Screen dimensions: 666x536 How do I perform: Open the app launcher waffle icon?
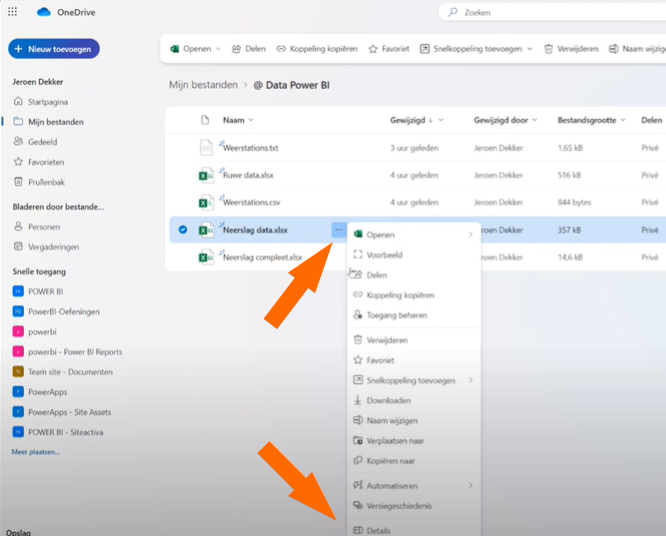(12, 12)
